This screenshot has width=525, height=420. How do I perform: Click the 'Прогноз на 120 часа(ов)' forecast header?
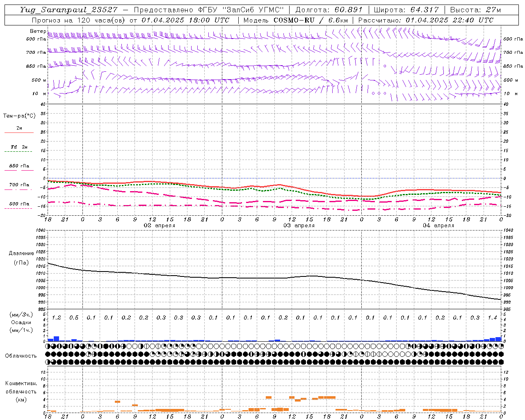pos(79,20)
